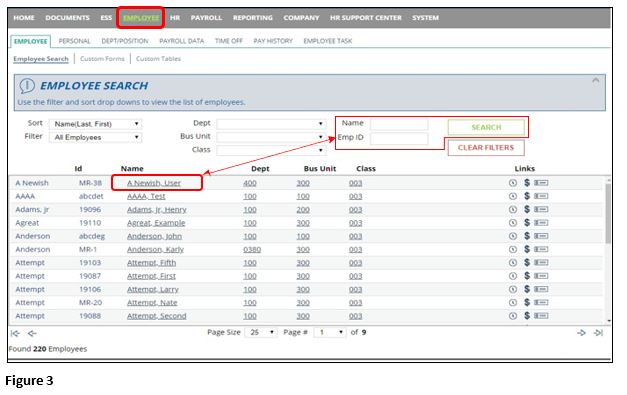Click the Id text abcdet

tap(91, 196)
